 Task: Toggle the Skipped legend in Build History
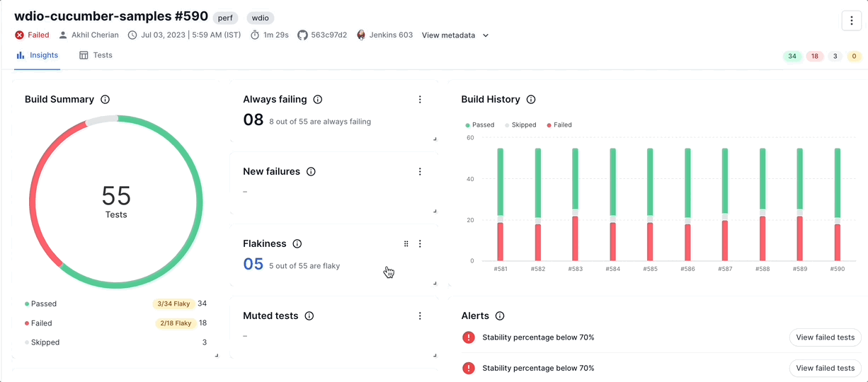pyautogui.click(x=520, y=125)
